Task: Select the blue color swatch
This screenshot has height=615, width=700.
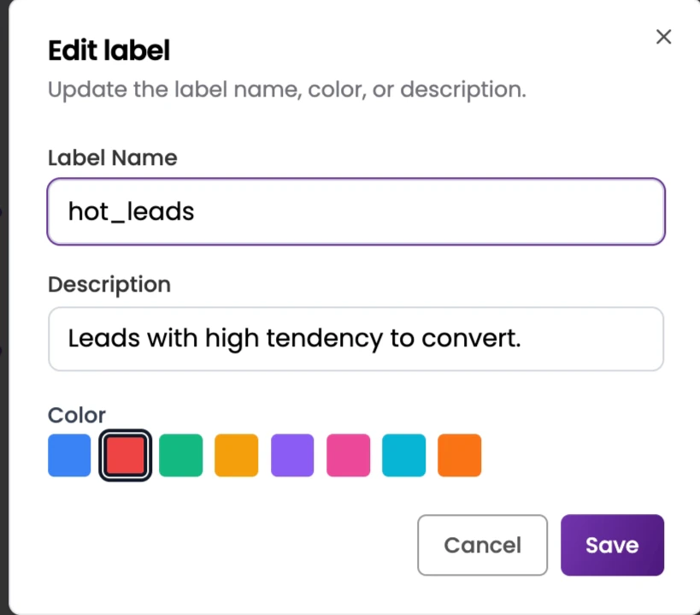Action: (69, 455)
